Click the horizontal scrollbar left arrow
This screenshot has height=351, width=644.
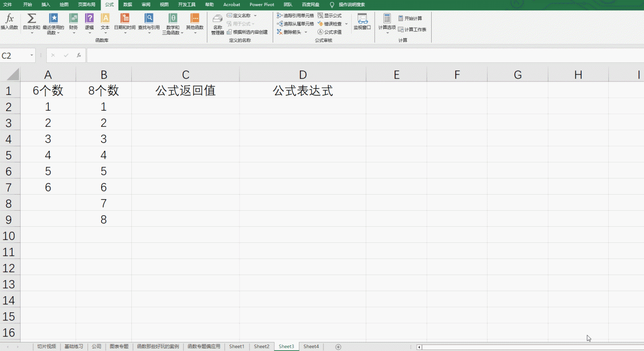coord(419,347)
